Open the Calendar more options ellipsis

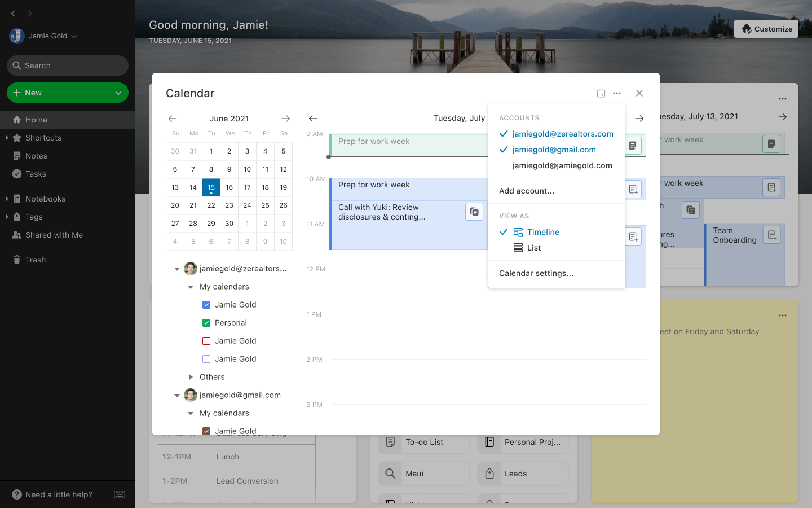pyautogui.click(x=617, y=93)
